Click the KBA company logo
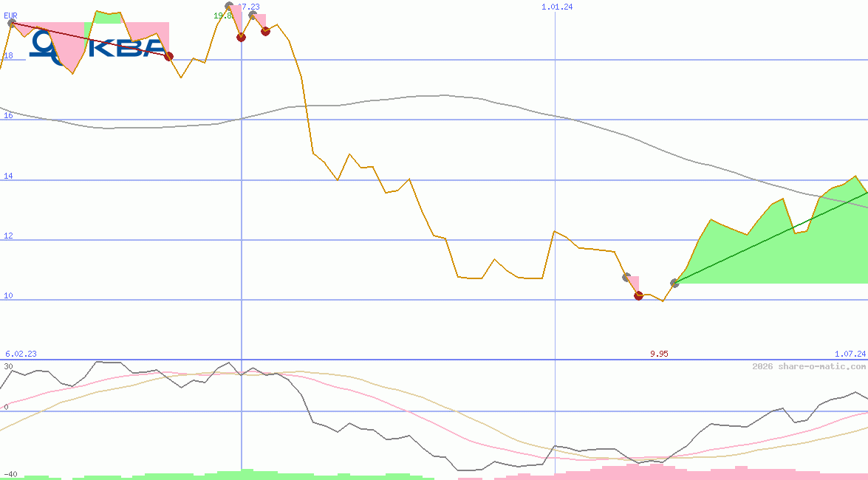The height and width of the screenshot is (480, 868). (96, 49)
